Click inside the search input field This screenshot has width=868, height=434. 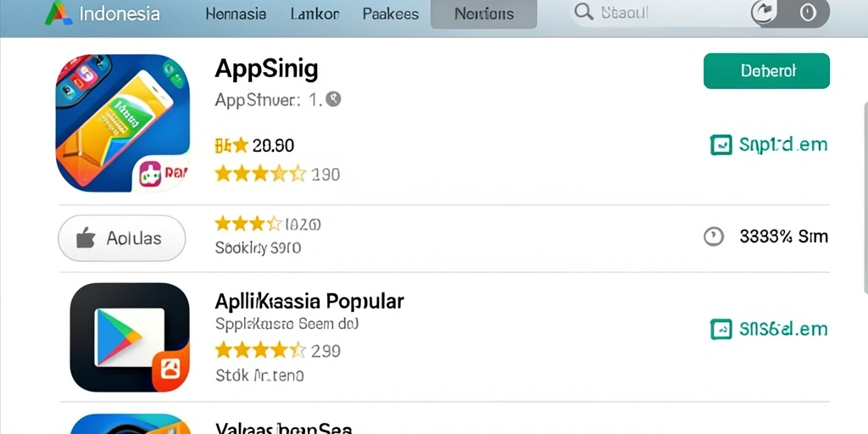coord(659,13)
